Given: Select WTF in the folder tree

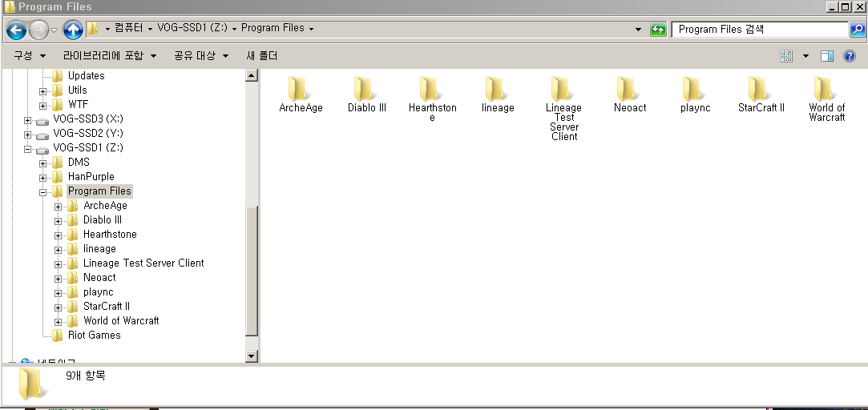Looking at the screenshot, I should tap(78, 105).
